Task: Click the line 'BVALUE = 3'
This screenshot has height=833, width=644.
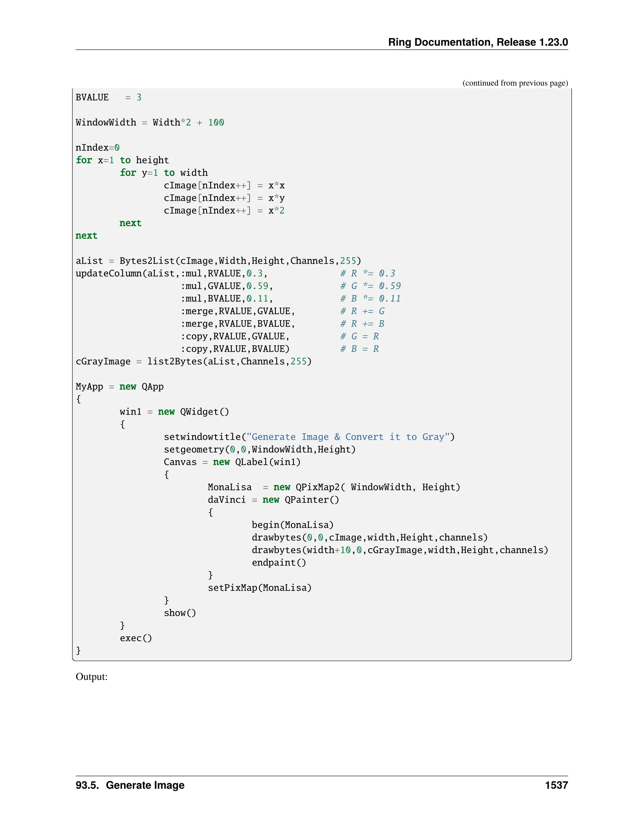Action: (x=109, y=97)
